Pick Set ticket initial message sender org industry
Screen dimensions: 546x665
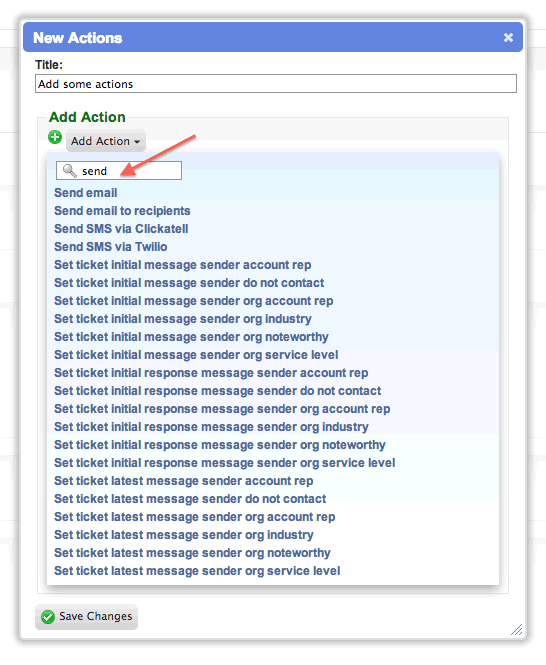(183, 319)
